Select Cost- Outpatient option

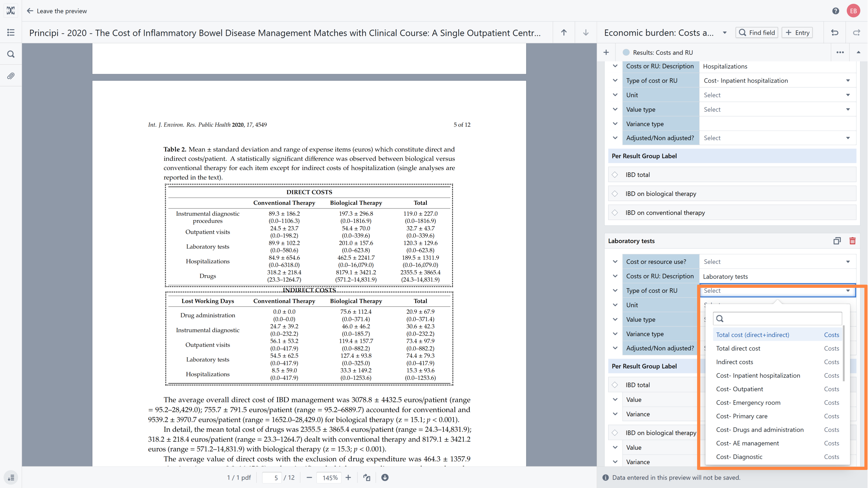[777, 389]
